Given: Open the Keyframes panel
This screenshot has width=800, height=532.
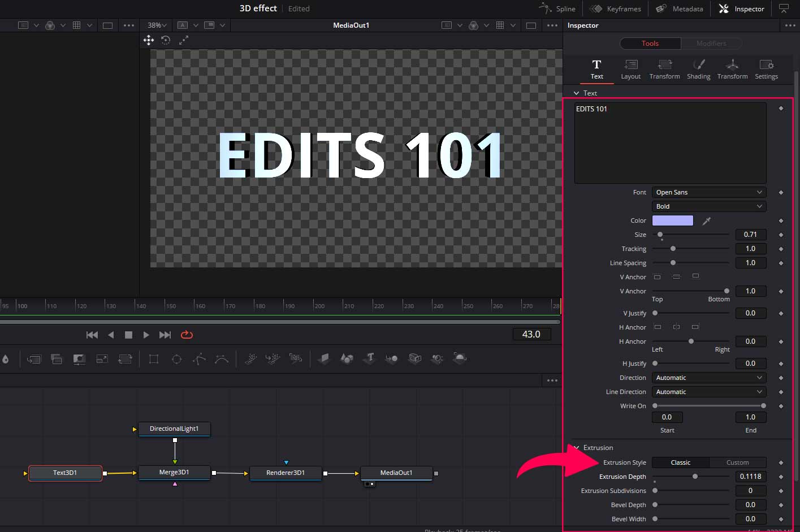Looking at the screenshot, I should [616, 8].
